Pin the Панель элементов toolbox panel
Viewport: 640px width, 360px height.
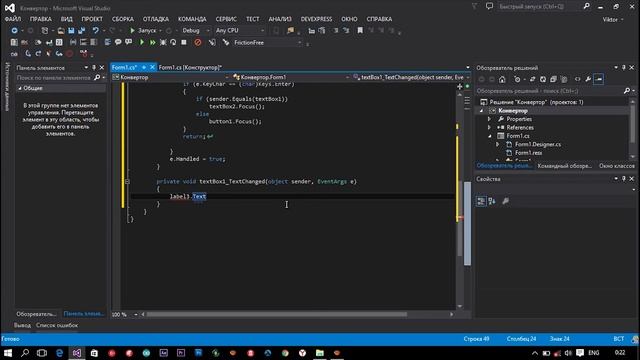click(x=94, y=67)
